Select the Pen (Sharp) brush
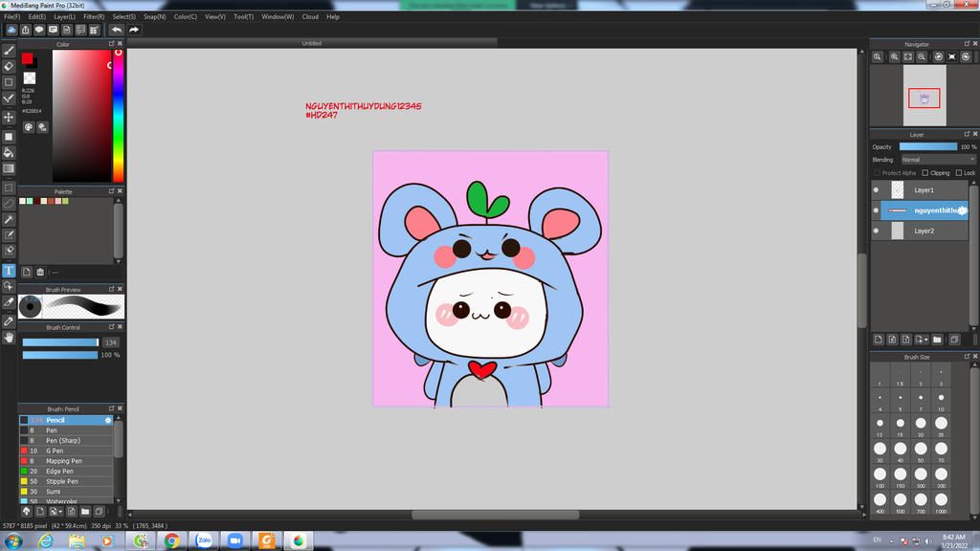Screen dimensions: 980x551 tap(66, 440)
